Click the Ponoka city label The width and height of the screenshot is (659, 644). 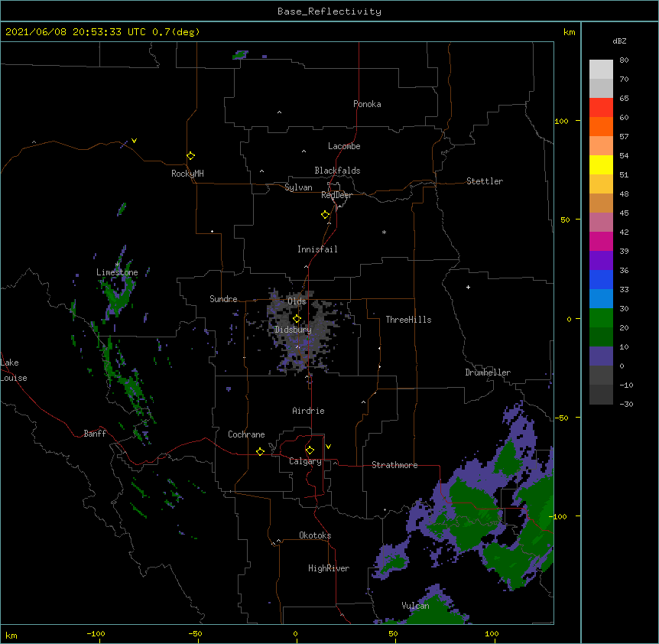pyautogui.click(x=367, y=104)
